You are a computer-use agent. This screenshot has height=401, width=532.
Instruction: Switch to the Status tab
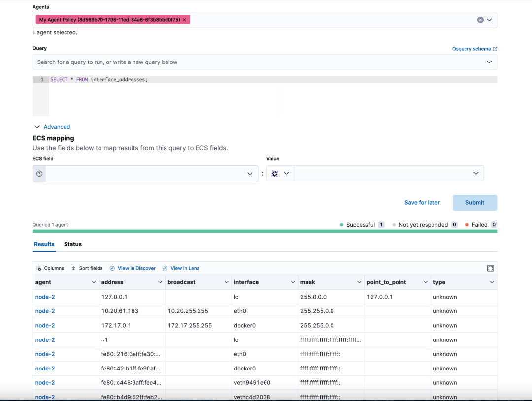[72, 244]
